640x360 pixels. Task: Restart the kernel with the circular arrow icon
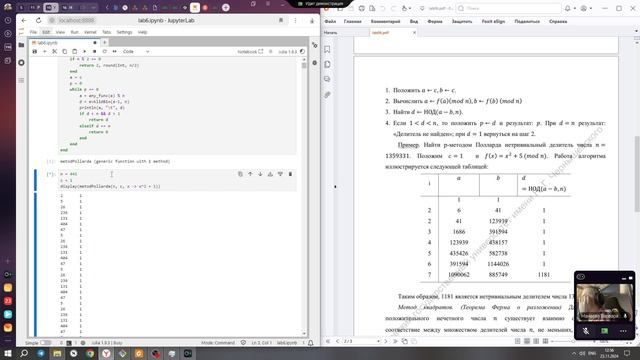click(104, 52)
